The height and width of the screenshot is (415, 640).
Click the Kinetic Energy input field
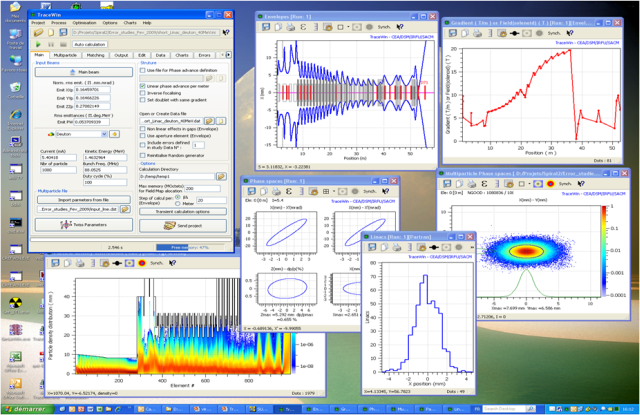(104, 157)
